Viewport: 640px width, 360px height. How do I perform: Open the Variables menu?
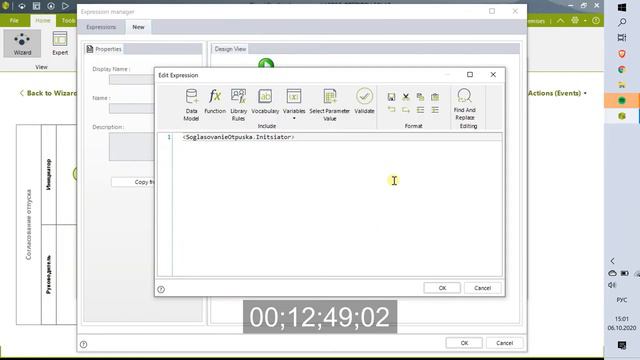point(294,104)
